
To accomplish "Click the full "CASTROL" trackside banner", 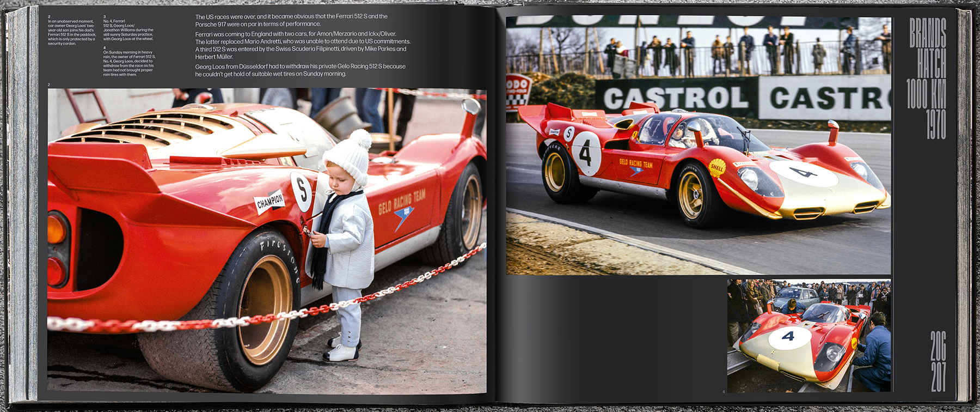I will tap(676, 99).
